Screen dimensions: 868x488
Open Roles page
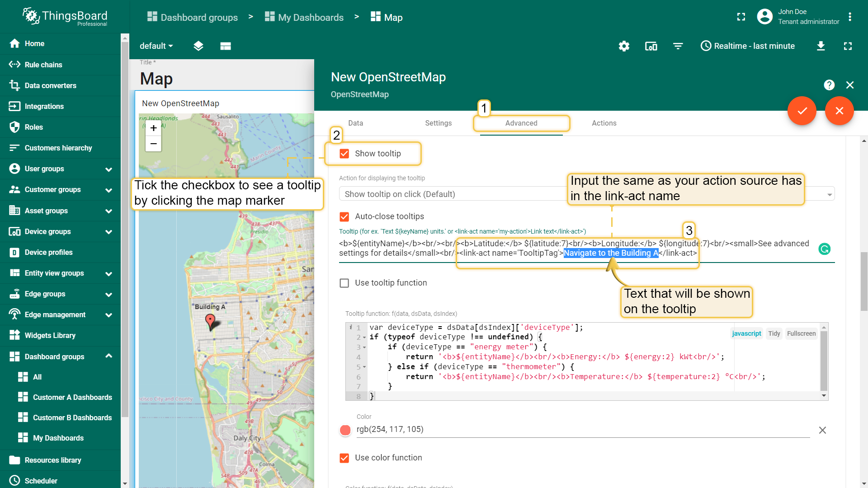click(x=61, y=127)
